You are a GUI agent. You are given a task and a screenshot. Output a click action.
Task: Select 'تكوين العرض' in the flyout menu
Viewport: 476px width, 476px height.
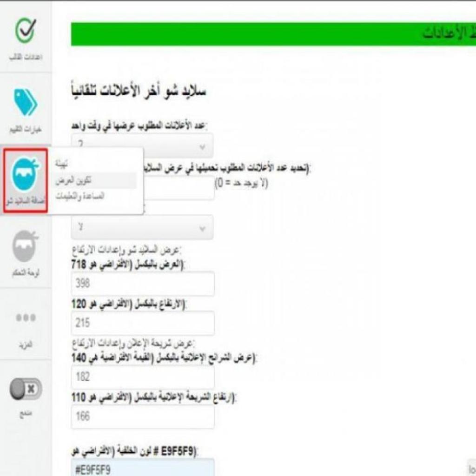[x=73, y=180]
